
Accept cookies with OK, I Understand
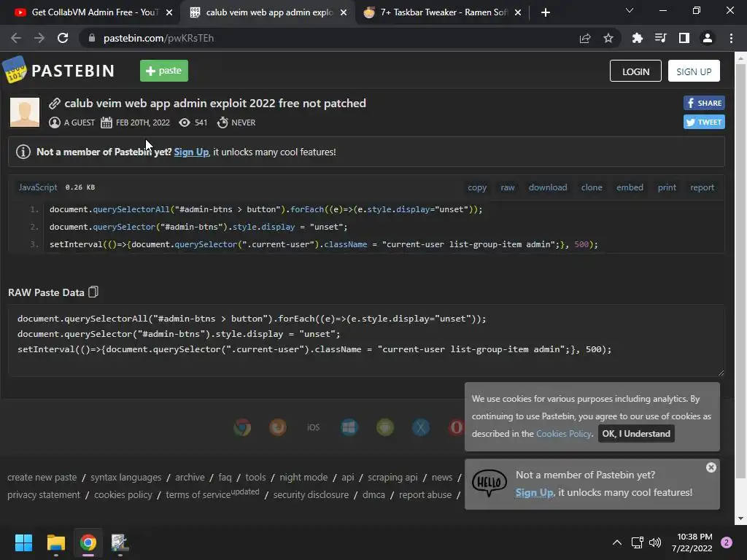pos(636,433)
